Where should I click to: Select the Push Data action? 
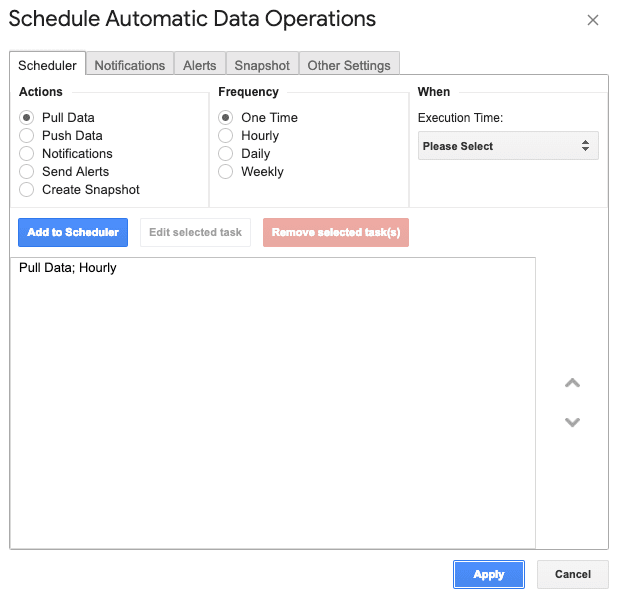click(x=26, y=135)
